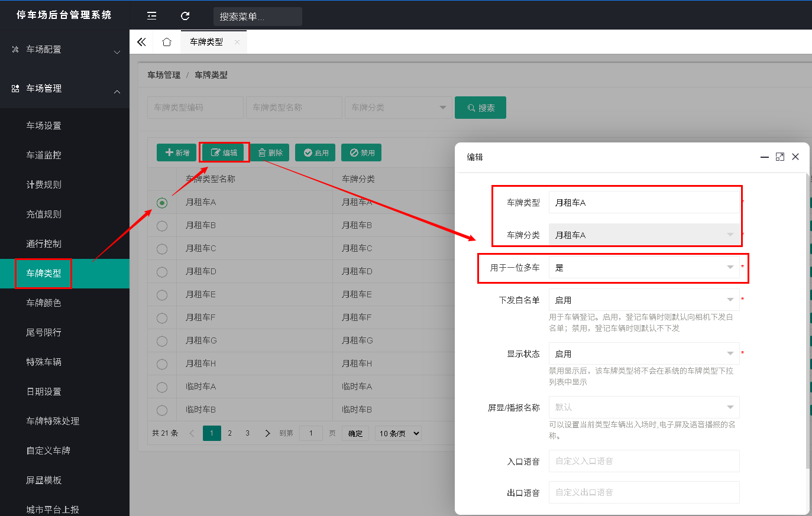Screen dimensions: 812x516
Task: Click the 删除 trash button
Action: [270, 152]
